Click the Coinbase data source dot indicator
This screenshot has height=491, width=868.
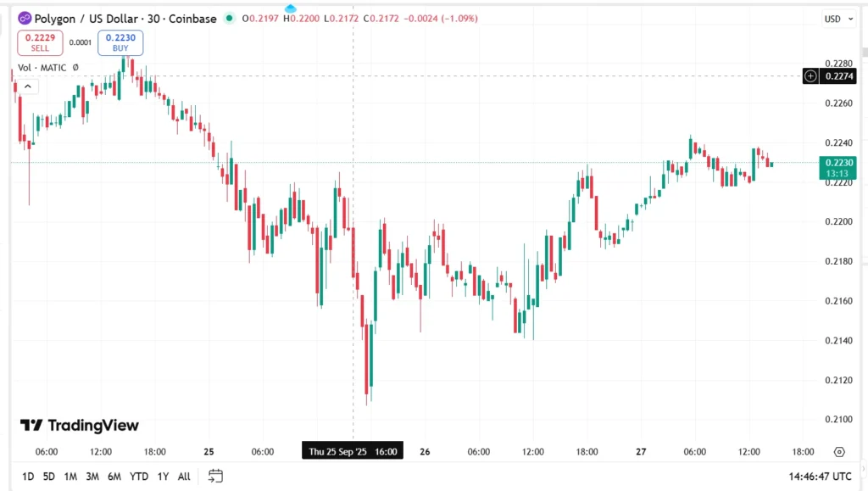click(229, 18)
